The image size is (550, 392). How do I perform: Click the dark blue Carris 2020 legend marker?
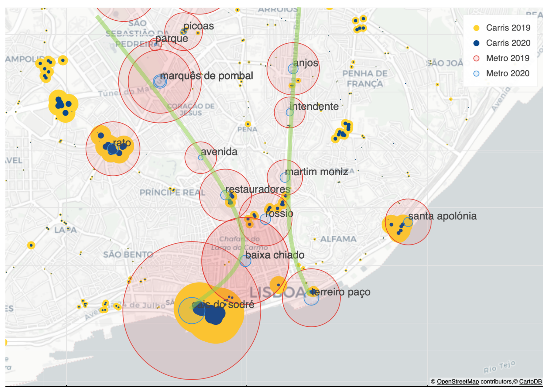click(476, 43)
